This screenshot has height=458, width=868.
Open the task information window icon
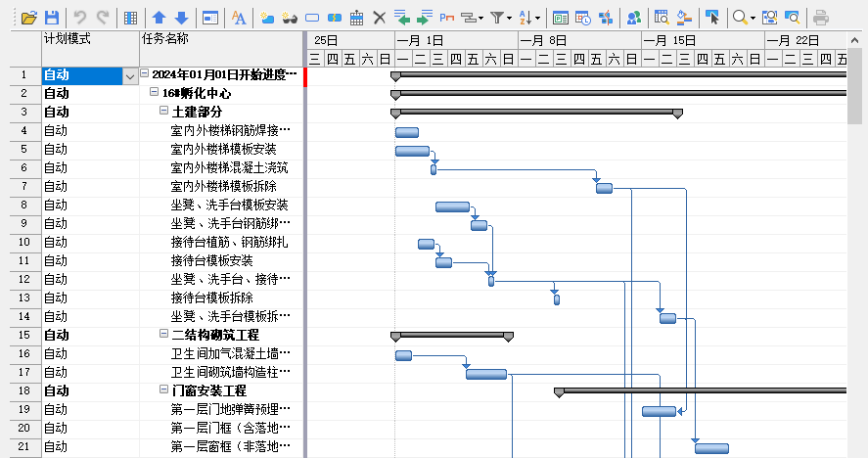210,18
